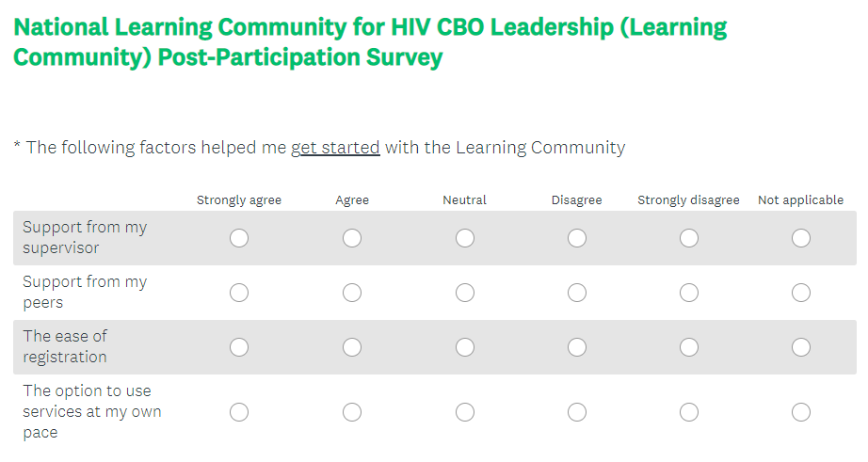
Task: Click the underlined 'get started' text
Action: (x=335, y=148)
